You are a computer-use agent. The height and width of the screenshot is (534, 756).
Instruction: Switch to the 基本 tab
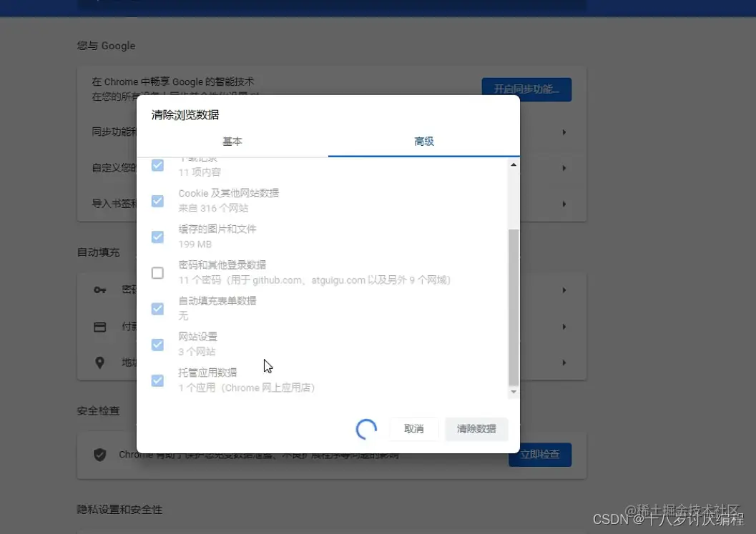(232, 142)
